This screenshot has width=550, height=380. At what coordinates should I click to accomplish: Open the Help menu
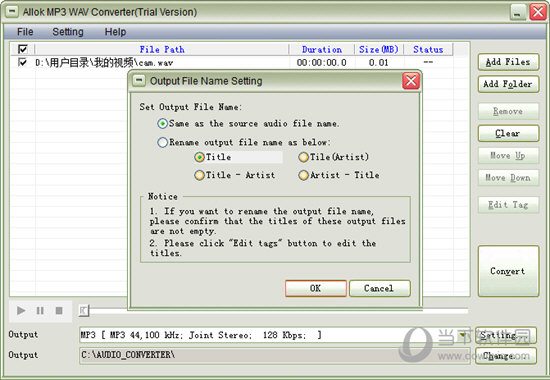pos(115,32)
